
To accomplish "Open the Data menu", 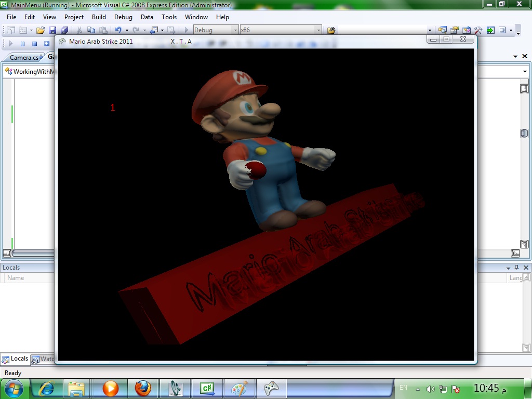I will [147, 17].
